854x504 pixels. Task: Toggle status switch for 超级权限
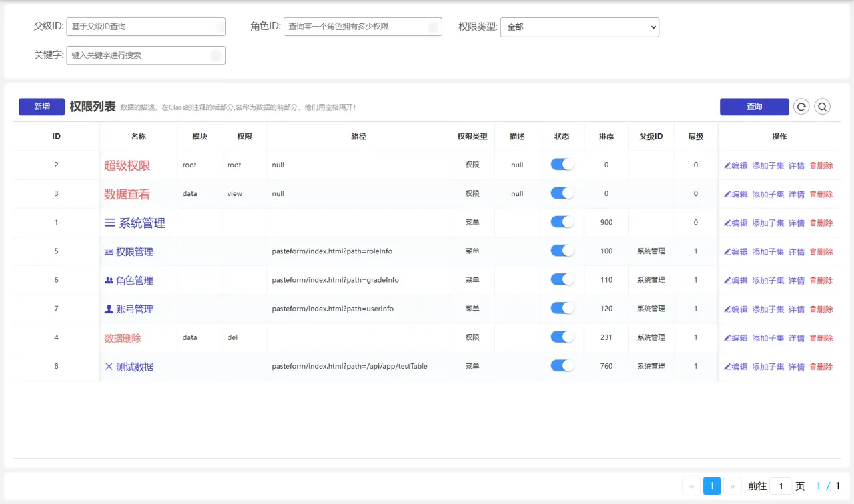(x=562, y=164)
